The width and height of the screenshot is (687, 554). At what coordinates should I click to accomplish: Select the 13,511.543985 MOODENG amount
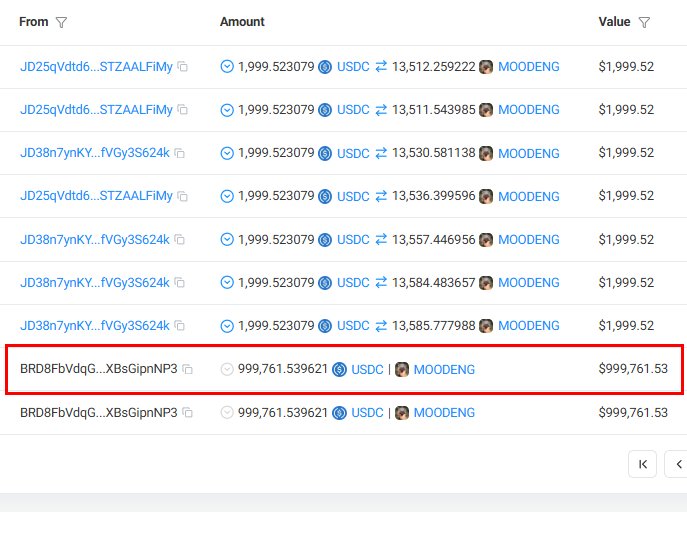pos(434,110)
